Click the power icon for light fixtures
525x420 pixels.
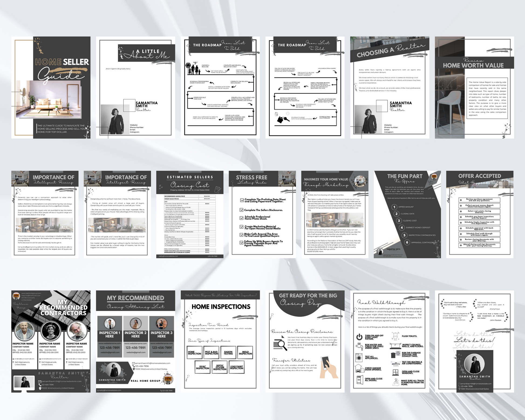coord(359,337)
